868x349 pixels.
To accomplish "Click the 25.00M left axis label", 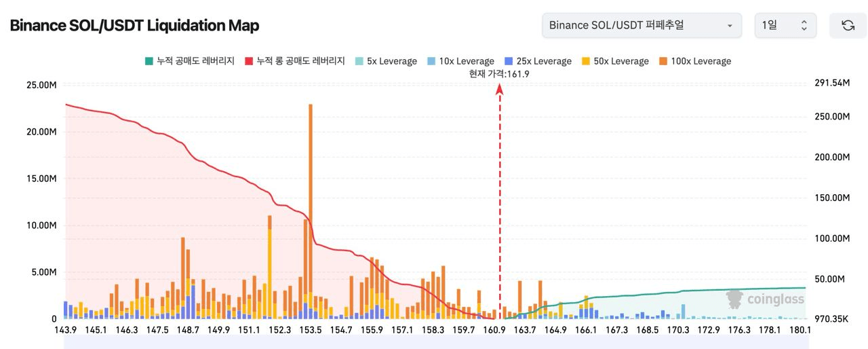I will pos(41,85).
